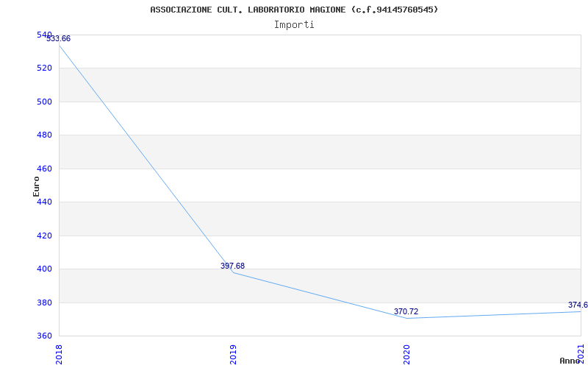588x368 pixels.
Task: Click the 400 y-axis tick
Action: 44,269
